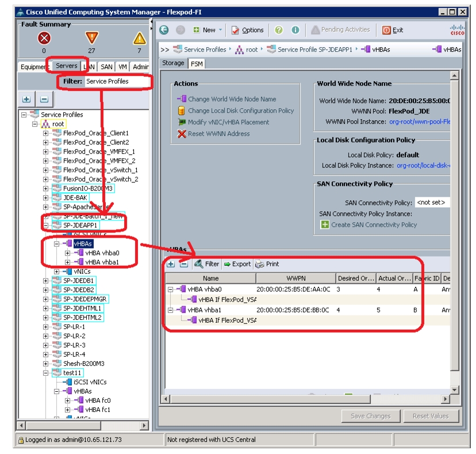Click the remove minus icon in vHBAs table toolbar

(183, 264)
